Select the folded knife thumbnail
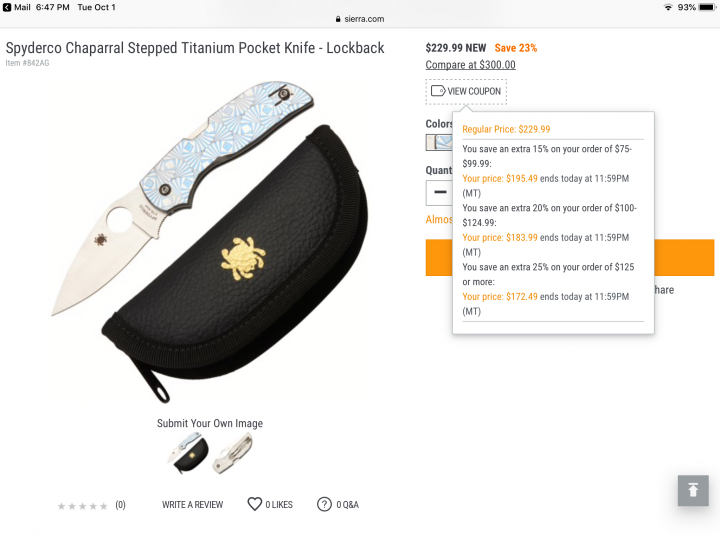 (233, 454)
